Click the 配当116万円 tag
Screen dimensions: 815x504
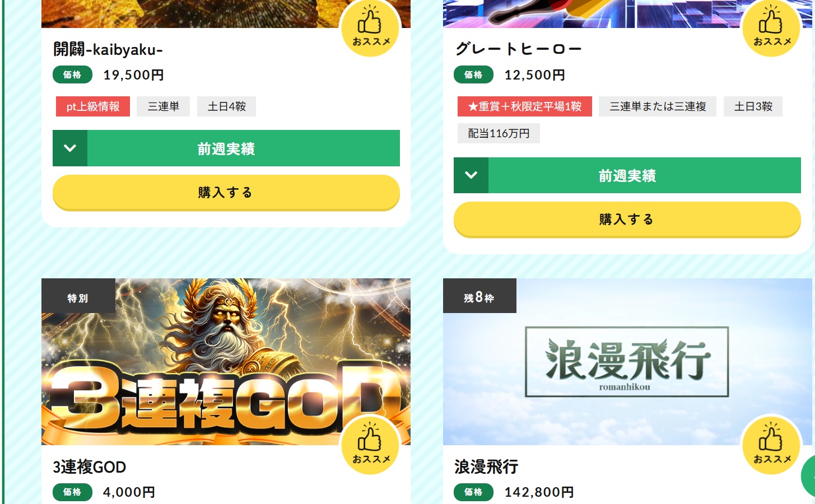click(x=499, y=133)
